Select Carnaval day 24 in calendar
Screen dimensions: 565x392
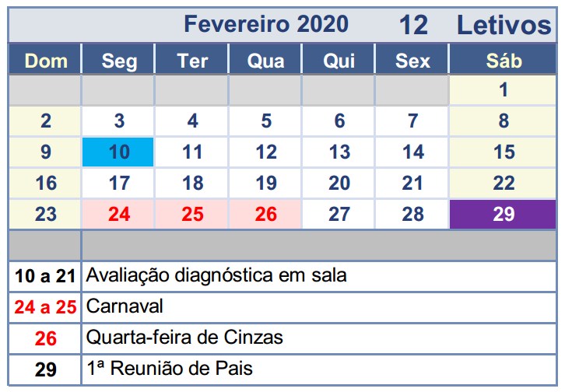(118, 214)
